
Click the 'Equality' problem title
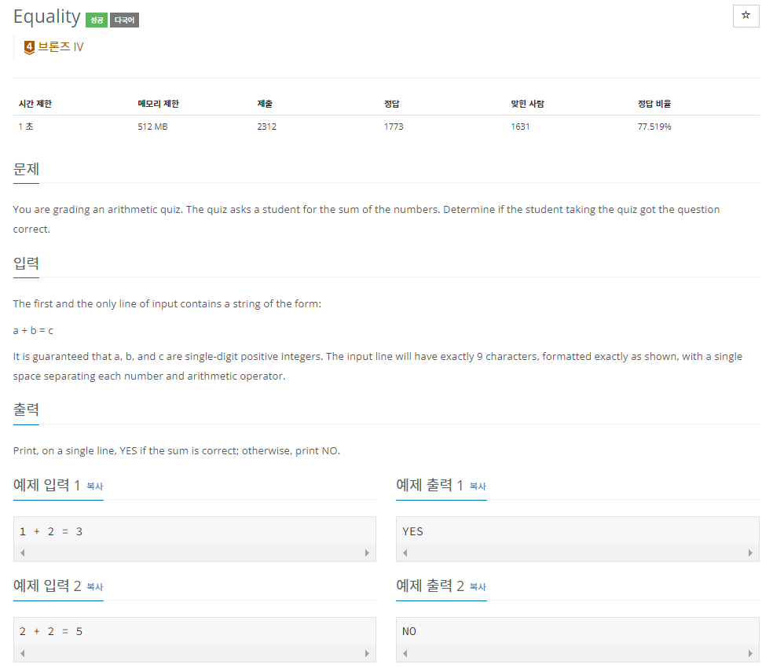46,17
